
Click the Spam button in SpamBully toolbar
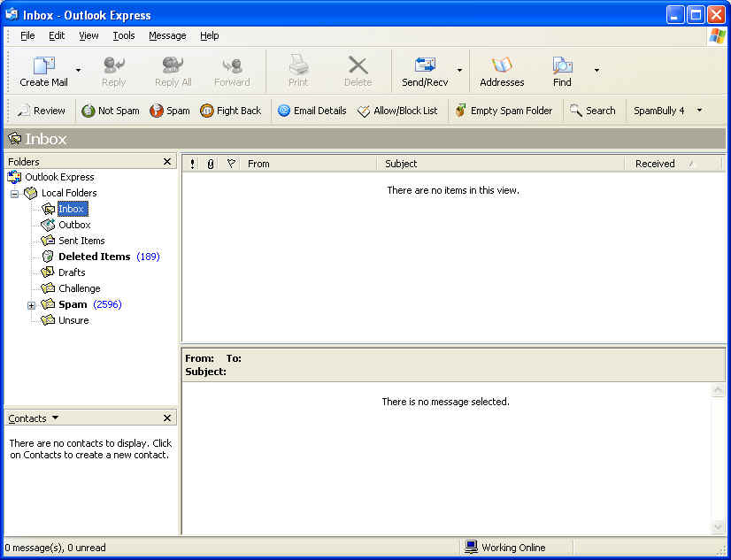(x=170, y=111)
